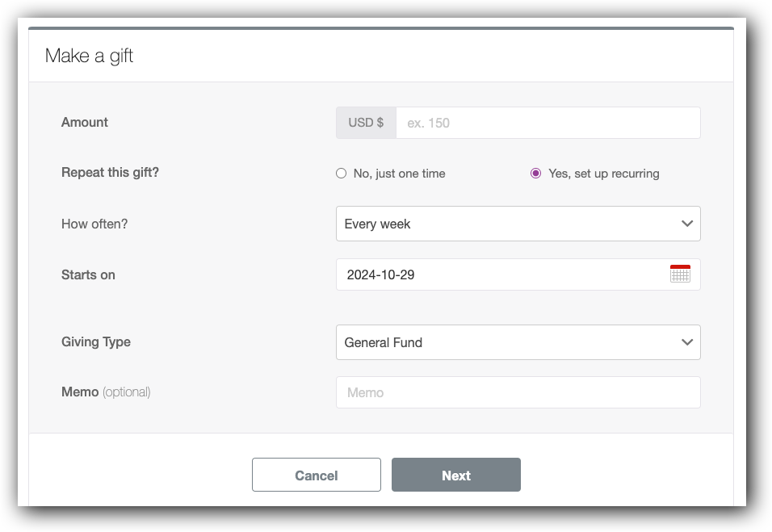
Task: Click the "Repeat this gift?" label
Action: pyautogui.click(x=111, y=173)
